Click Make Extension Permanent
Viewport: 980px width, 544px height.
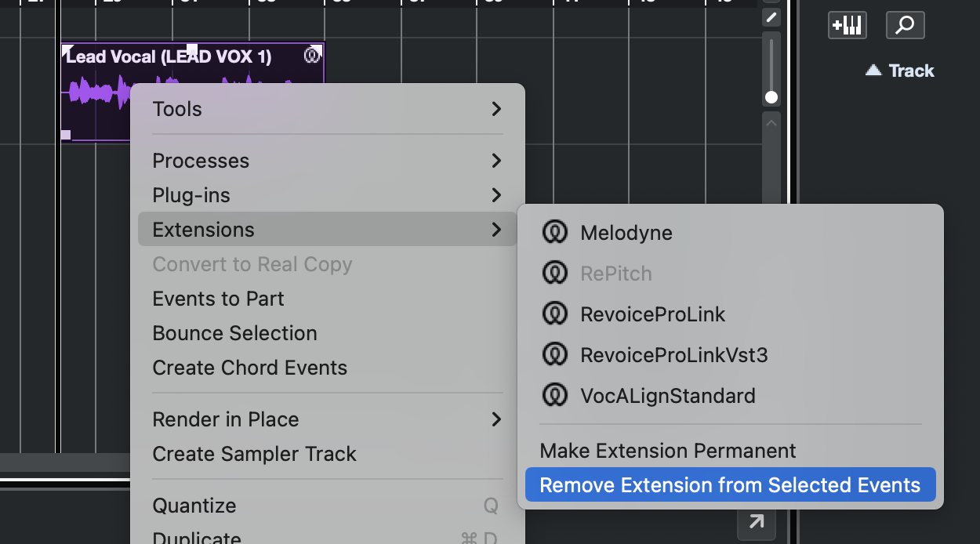tap(668, 451)
